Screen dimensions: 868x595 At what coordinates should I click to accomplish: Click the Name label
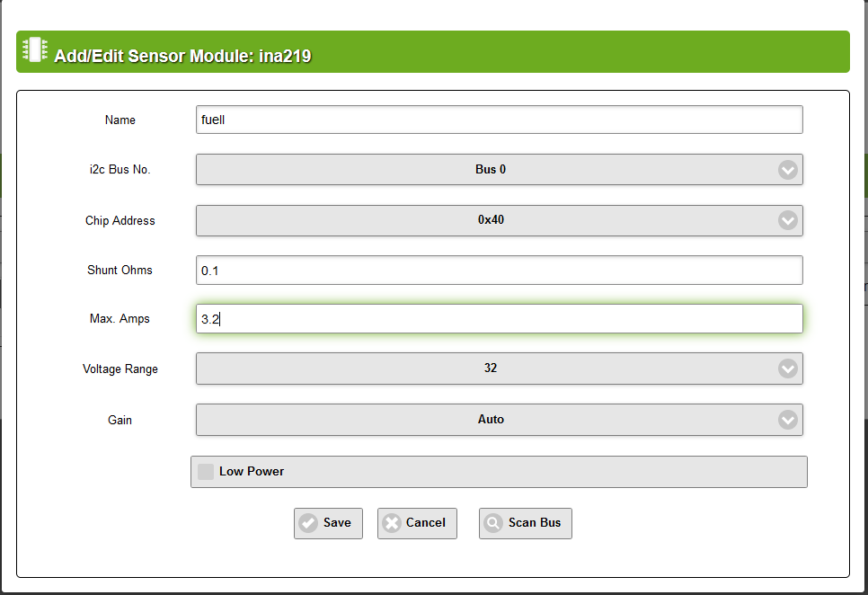(x=120, y=120)
